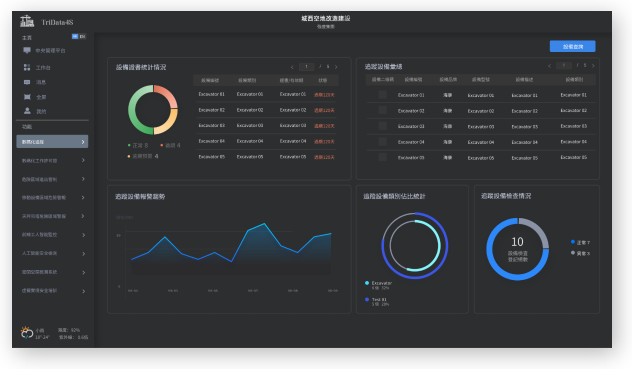Click QR thumbnail in Excavator 04 tracking row
The width and height of the screenshot is (632, 369).
[383, 142]
